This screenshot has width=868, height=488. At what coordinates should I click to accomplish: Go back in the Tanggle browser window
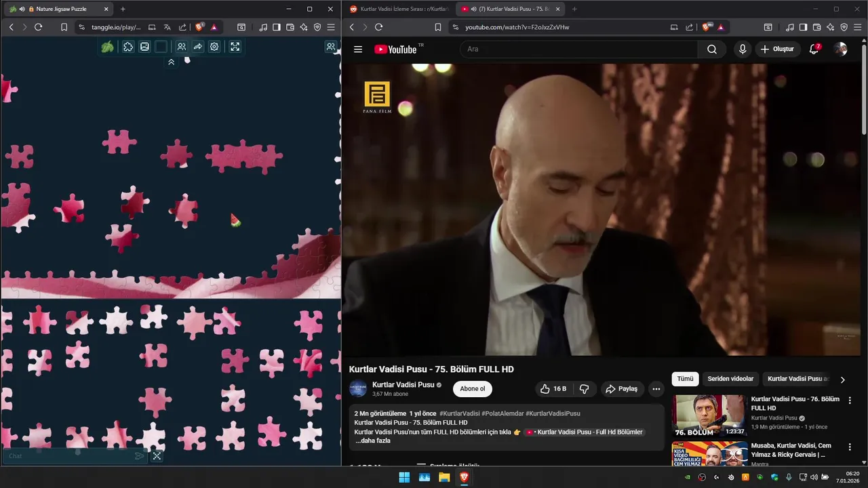coord(11,27)
